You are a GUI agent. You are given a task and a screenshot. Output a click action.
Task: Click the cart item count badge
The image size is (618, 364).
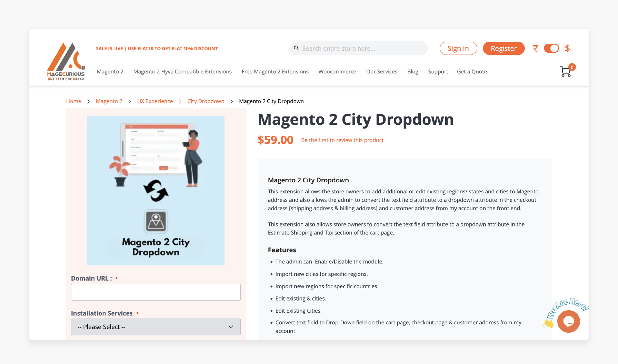(571, 67)
